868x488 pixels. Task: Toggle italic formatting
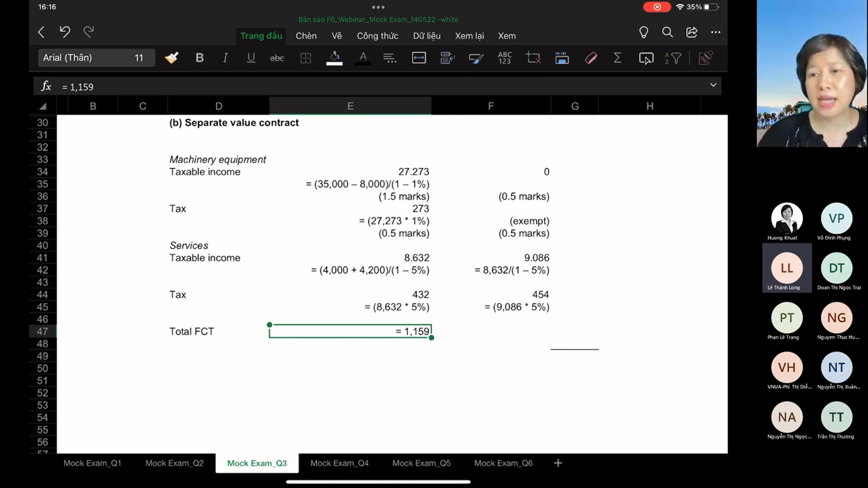225,58
